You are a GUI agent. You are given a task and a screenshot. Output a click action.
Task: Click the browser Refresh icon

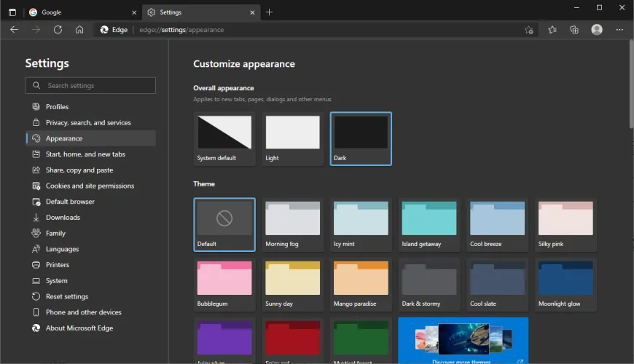(58, 30)
